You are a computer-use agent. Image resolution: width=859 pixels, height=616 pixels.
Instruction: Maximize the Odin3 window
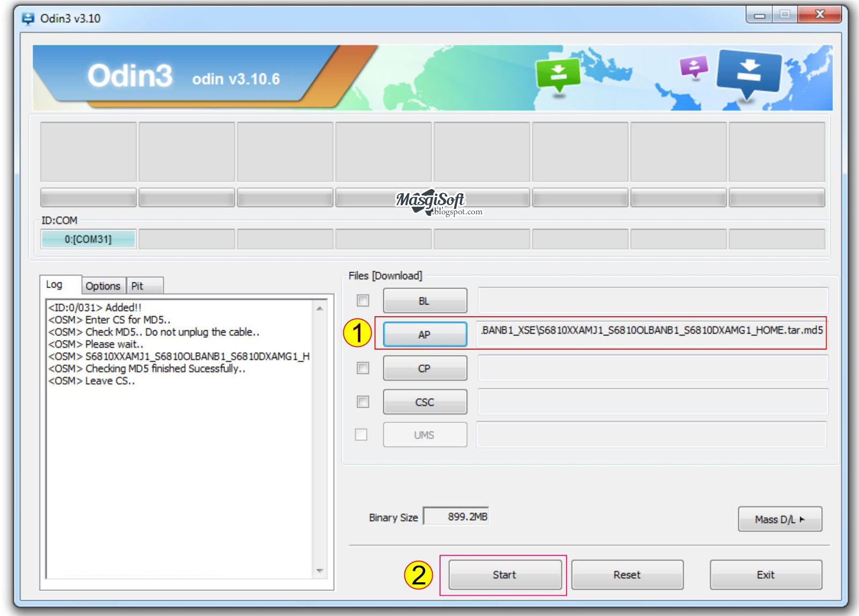785,15
